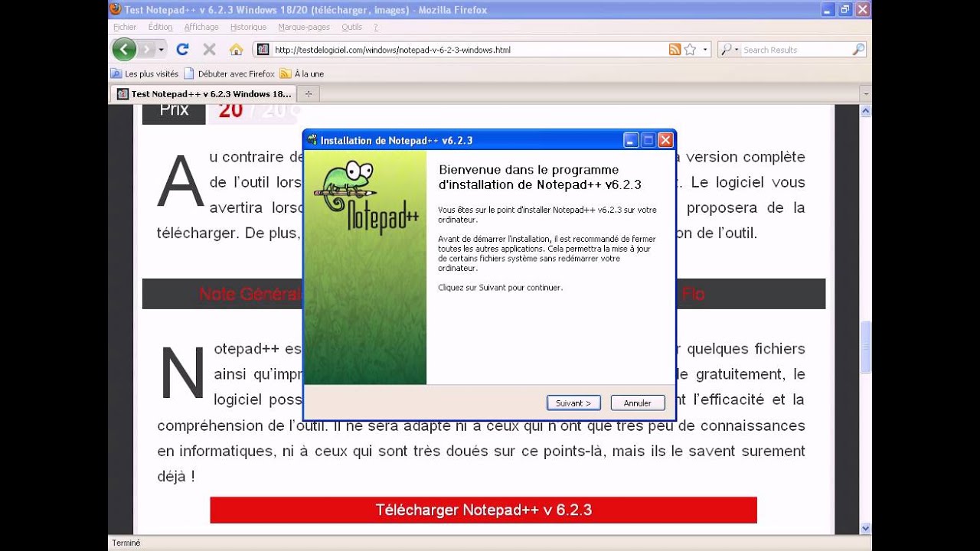Open the Historique menu
The width and height of the screenshot is (980, 551).
249,27
